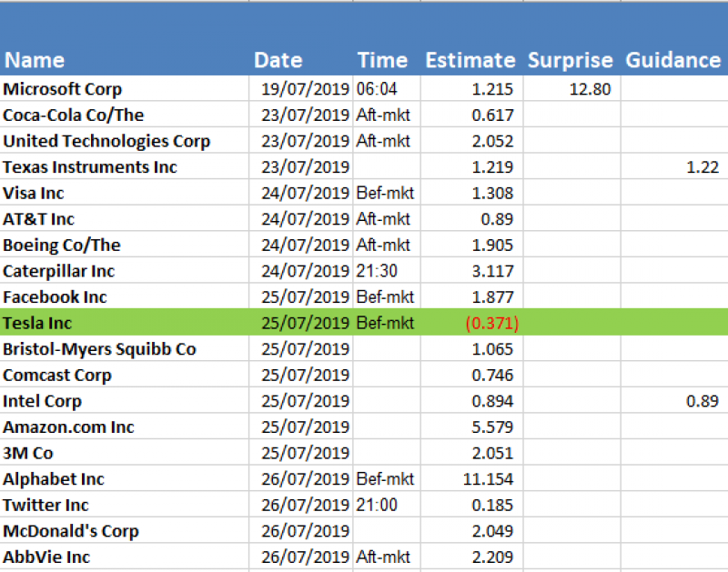Click Boeing's estimate 1.905
This screenshot has width=728, height=572.
point(492,245)
